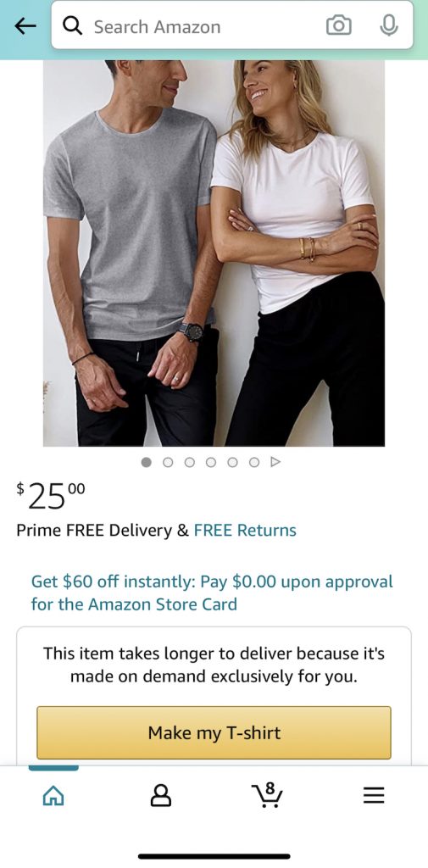Open the shopping cart with 8 items
Screen dimensions: 428x868
click(268, 795)
